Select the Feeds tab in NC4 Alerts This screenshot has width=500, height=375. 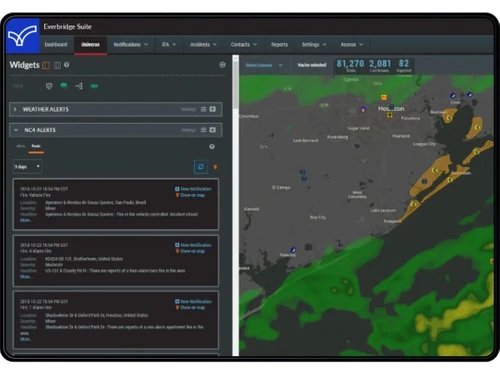tap(36, 146)
